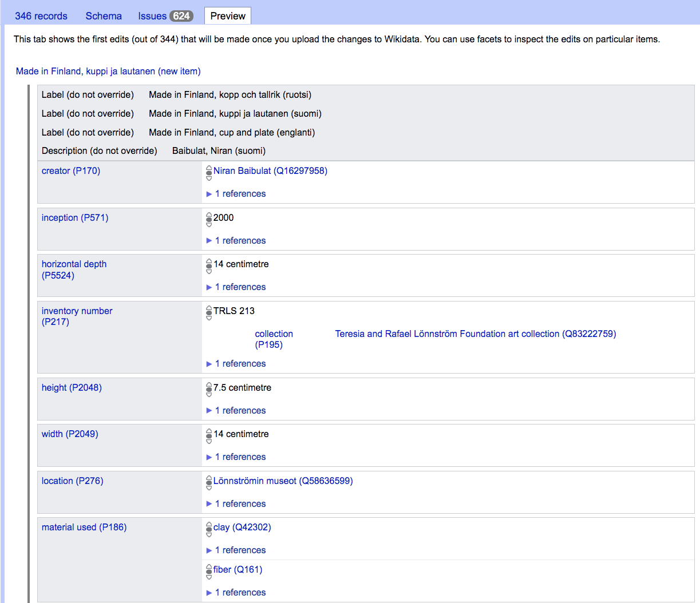Click the 624 issues count badge
The height and width of the screenshot is (603, 700).
[x=181, y=16]
